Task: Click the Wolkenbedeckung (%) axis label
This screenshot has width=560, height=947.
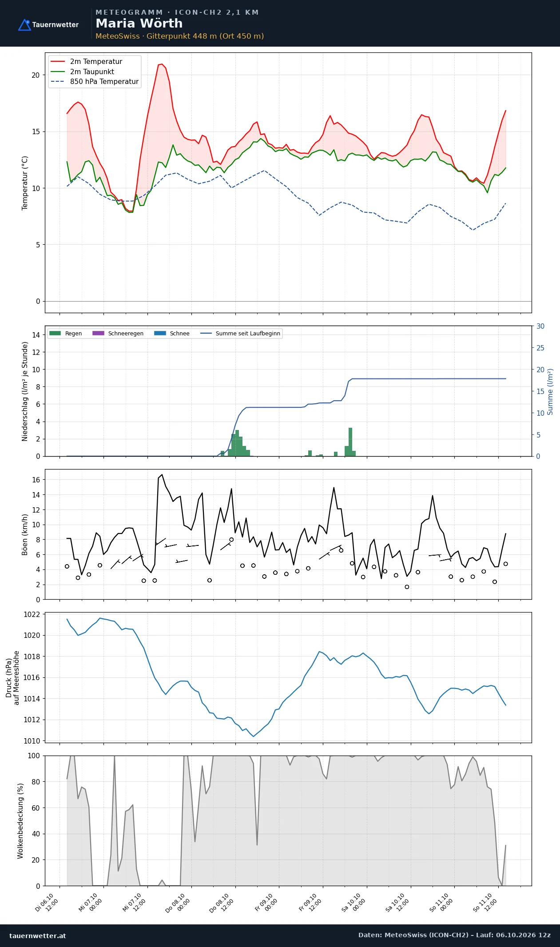Action: point(20,821)
